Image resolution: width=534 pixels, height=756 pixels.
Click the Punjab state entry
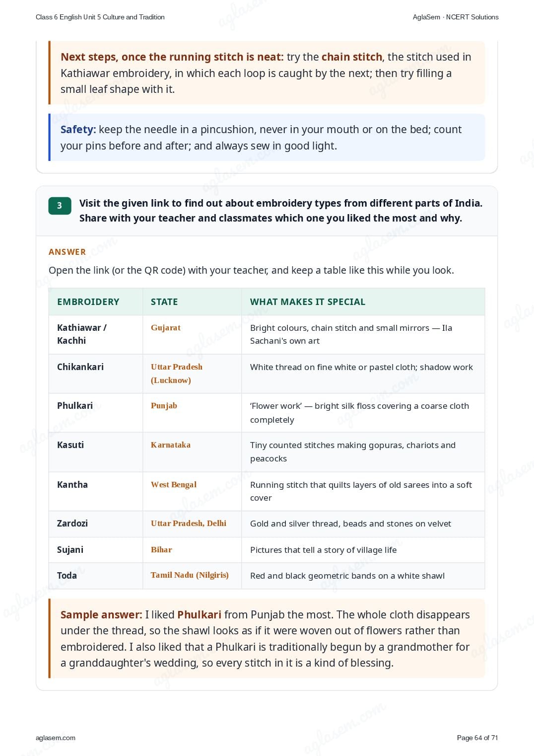(x=164, y=406)
